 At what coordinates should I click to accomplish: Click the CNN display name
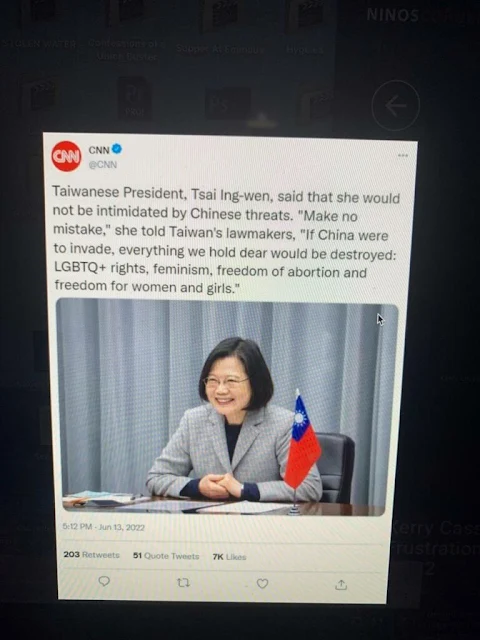click(99, 150)
